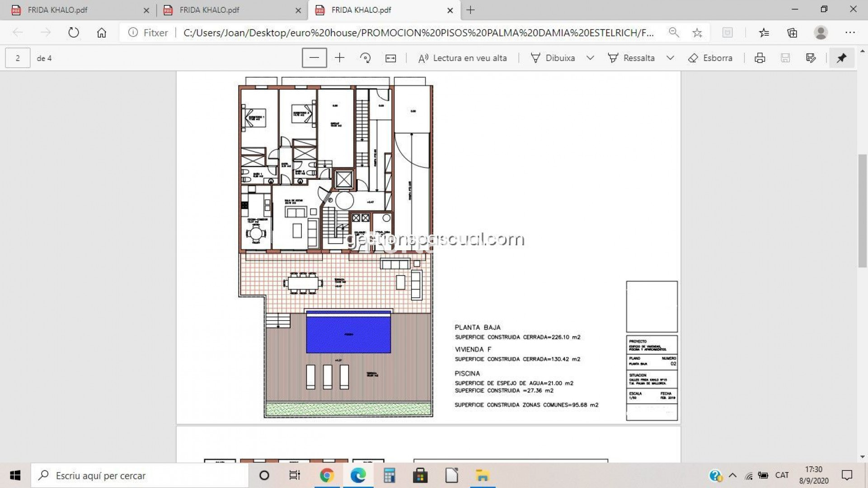Click the PDF zoom in plus button

tap(339, 58)
